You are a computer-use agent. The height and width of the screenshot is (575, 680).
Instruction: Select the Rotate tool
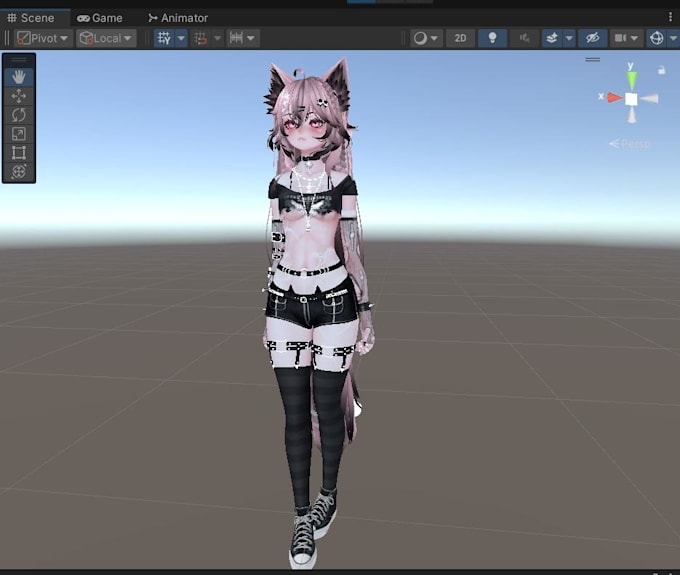click(x=19, y=115)
